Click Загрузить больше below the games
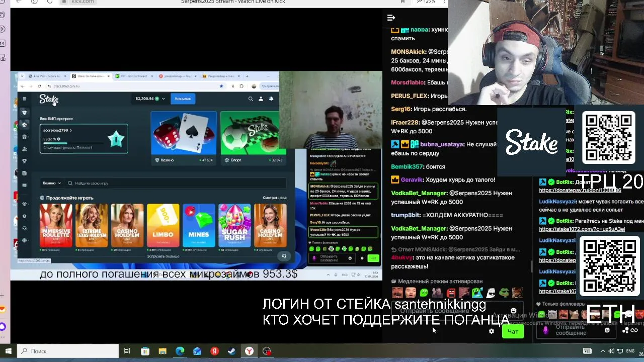Image resolution: width=644 pixels, height=362 pixels. click(163, 256)
